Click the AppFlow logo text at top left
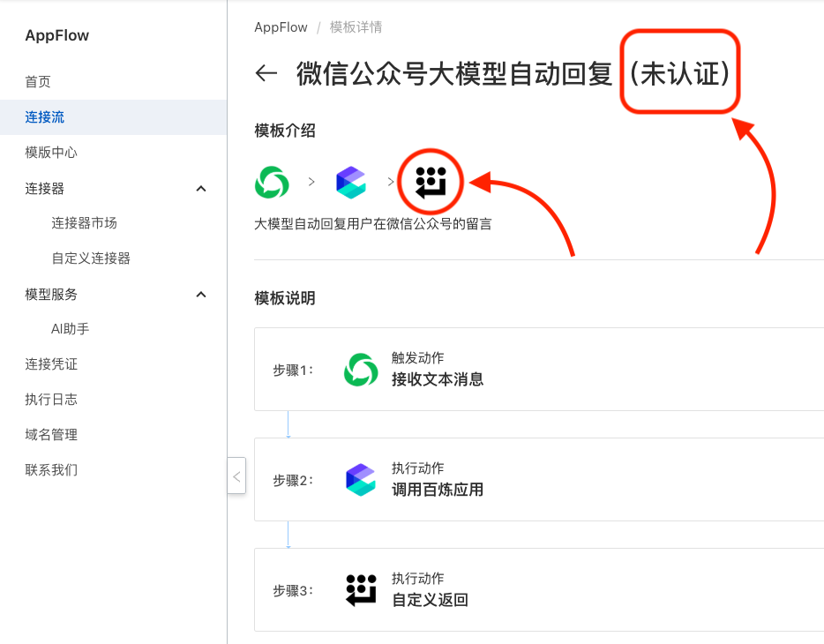824x644 pixels. (x=56, y=35)
